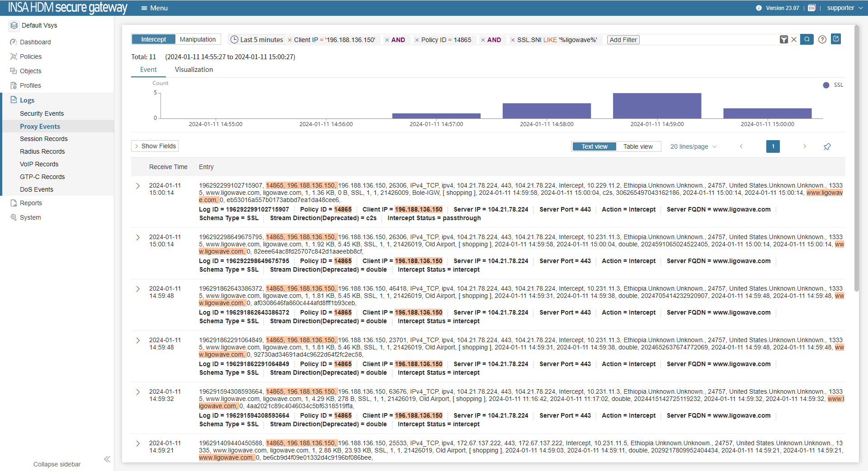The width and height of the screenshot is (868, 471).
Task: Open the 20 lines/page dropdown
Action: [693, 146]
